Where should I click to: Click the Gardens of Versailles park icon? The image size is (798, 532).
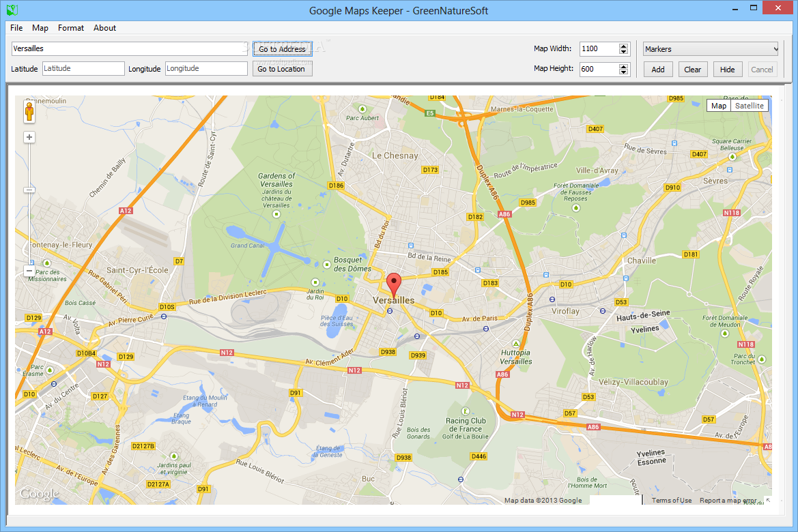277,214
